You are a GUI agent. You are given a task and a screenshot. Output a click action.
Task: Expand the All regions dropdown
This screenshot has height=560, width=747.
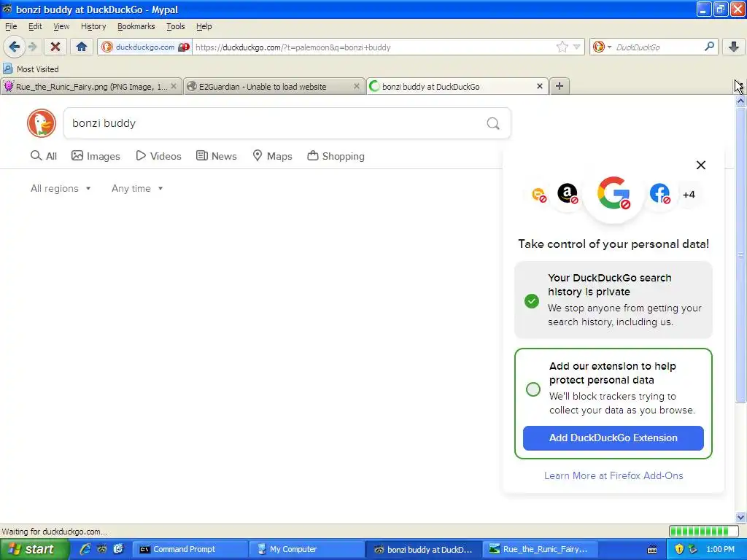coord(61,189)
